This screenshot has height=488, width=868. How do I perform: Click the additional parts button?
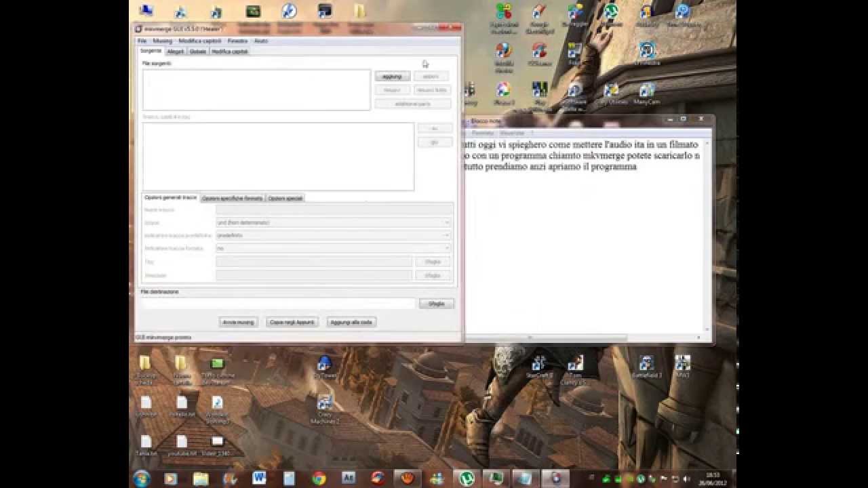[x=412, y=104]
